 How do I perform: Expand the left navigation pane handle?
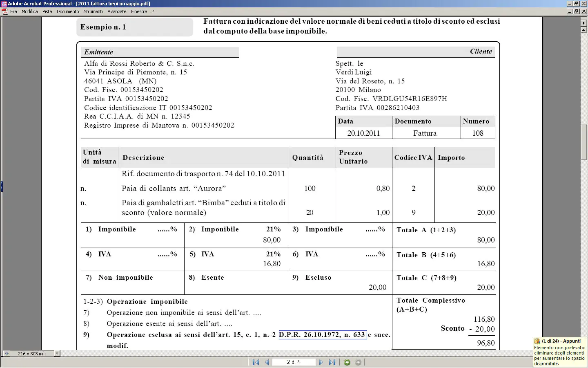click(x=2, y=186)
